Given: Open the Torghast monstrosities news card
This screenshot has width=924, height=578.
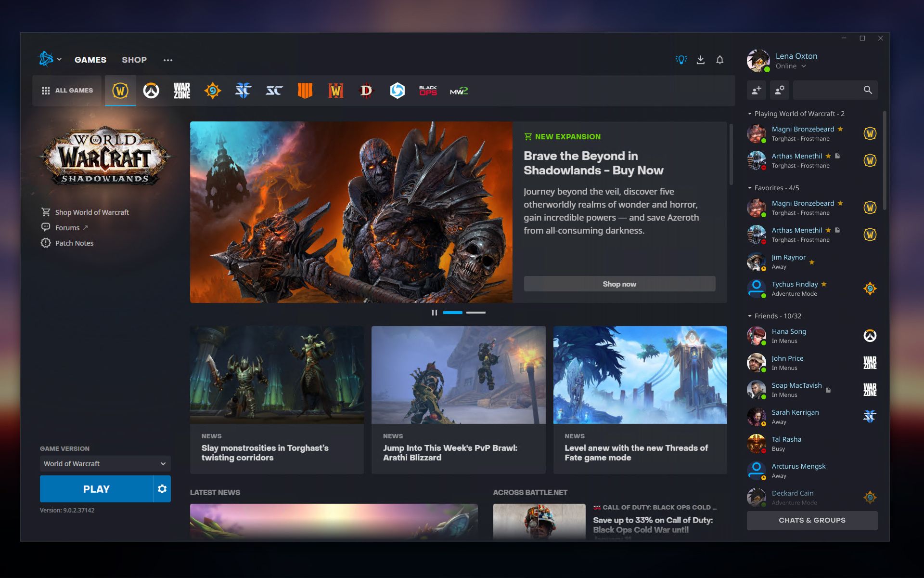Looking at the screenshot, I should pyautogui.click(x=277, y=400).
